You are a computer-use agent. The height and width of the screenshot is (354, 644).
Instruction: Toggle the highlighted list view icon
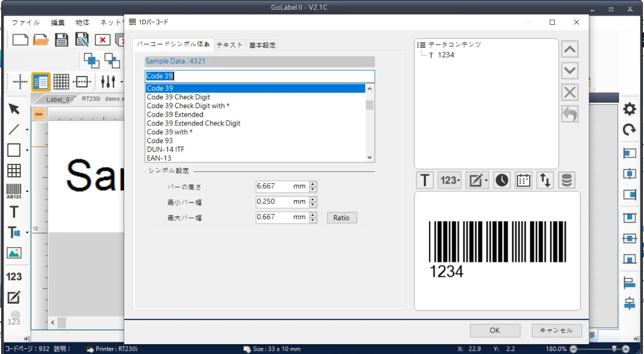(41, 82)
